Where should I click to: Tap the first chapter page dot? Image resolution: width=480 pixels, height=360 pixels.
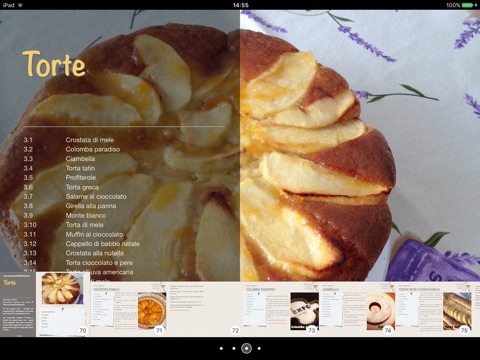(221, 348)
